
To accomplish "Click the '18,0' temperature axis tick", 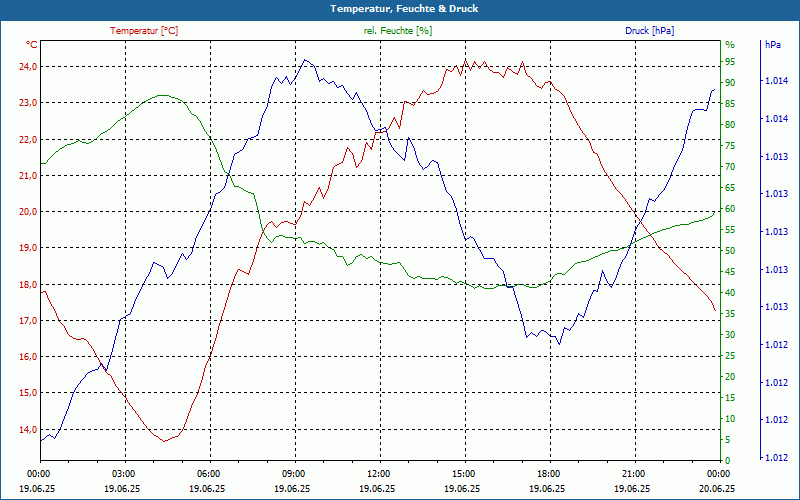I will (28, 284).
